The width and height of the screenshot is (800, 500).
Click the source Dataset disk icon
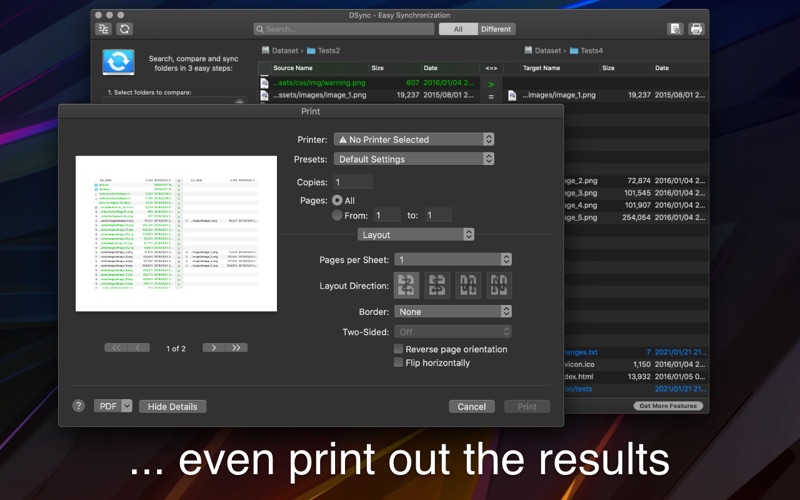(x=265, y=50)
